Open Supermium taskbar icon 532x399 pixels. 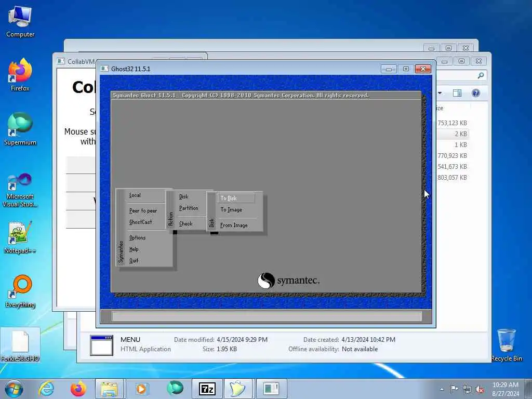(x=175, y=388)
